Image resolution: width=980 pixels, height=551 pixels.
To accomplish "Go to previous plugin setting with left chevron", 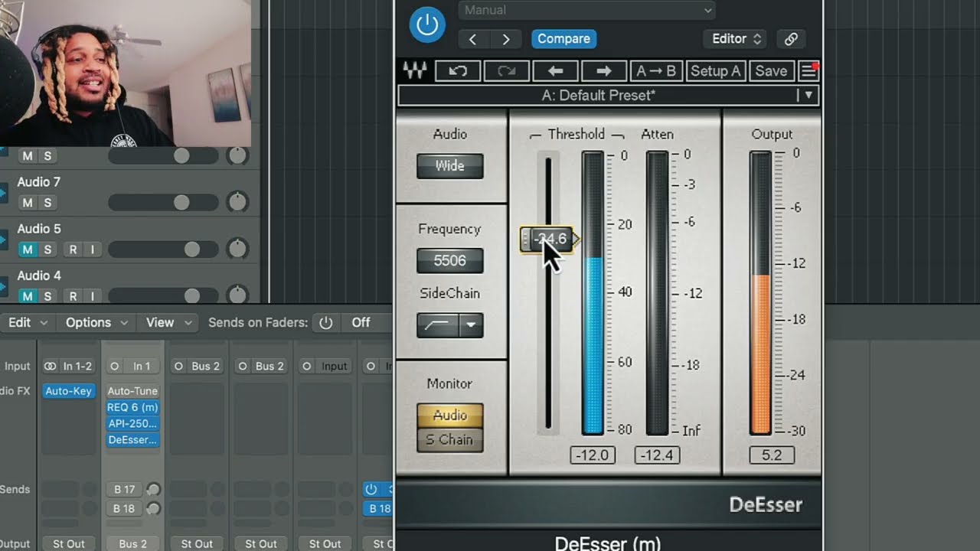I will point(472,39).
